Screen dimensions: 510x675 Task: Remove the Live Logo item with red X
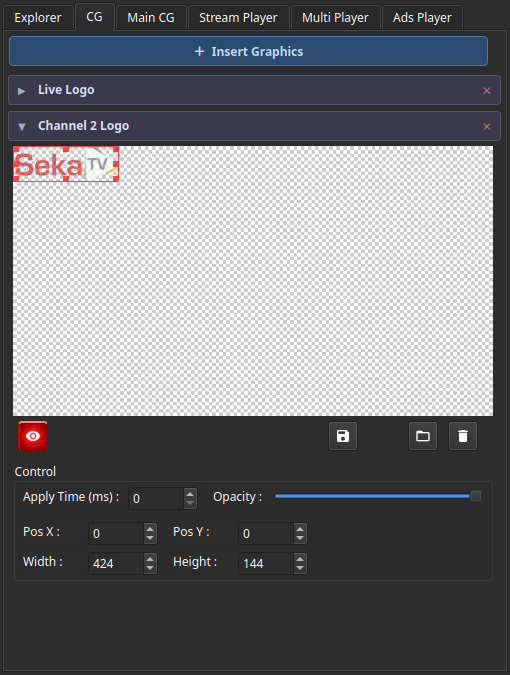[487, 90]
